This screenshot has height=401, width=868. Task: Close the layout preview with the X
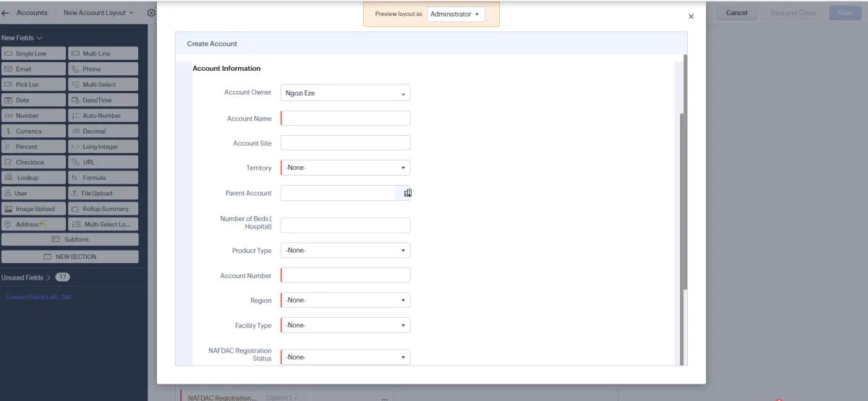tap(691, 16)
